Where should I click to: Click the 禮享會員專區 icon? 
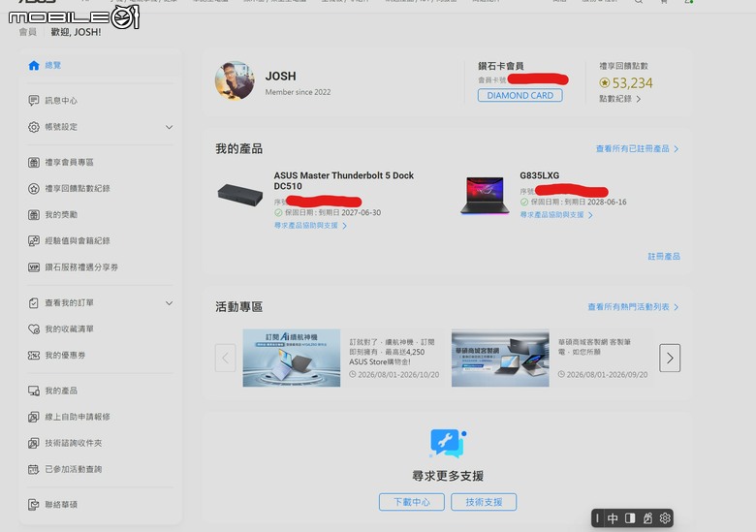tap(34, 163)
